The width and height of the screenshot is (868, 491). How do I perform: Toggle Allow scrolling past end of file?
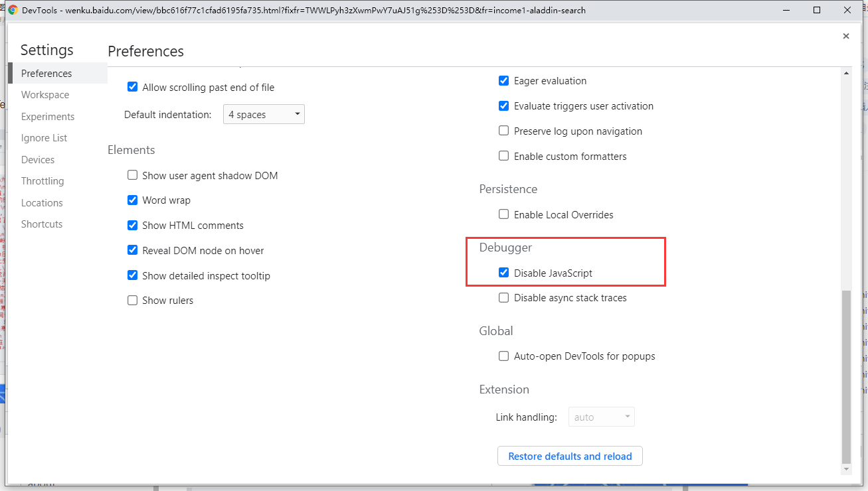click(132, 87)
